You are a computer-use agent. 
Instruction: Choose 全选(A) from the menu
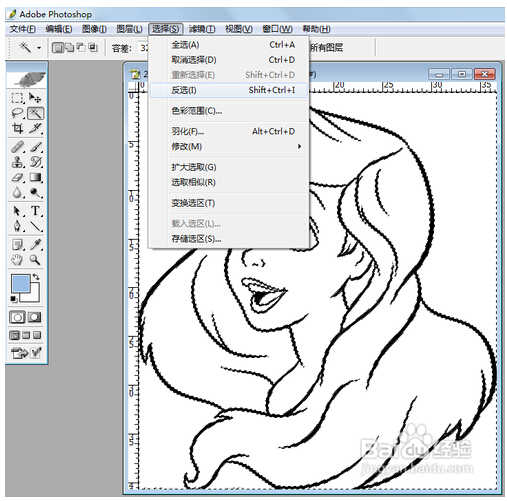[228, 45]
